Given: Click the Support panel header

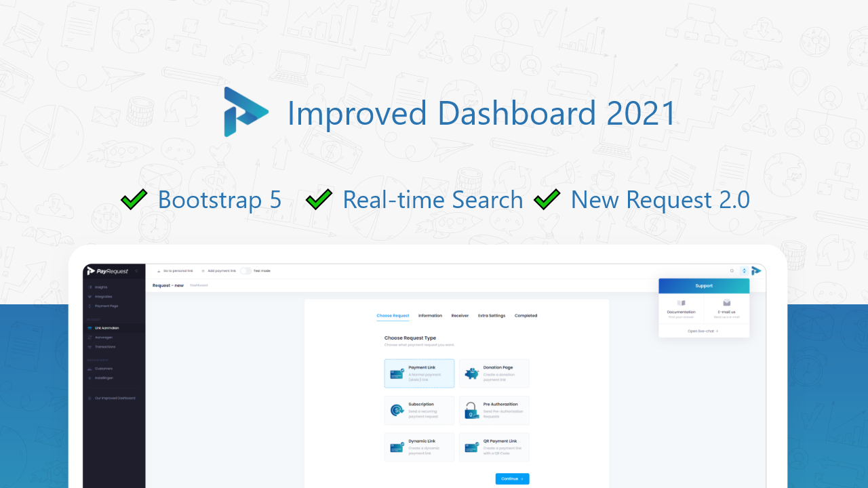Looking at the screenshot, I should 704,286.
